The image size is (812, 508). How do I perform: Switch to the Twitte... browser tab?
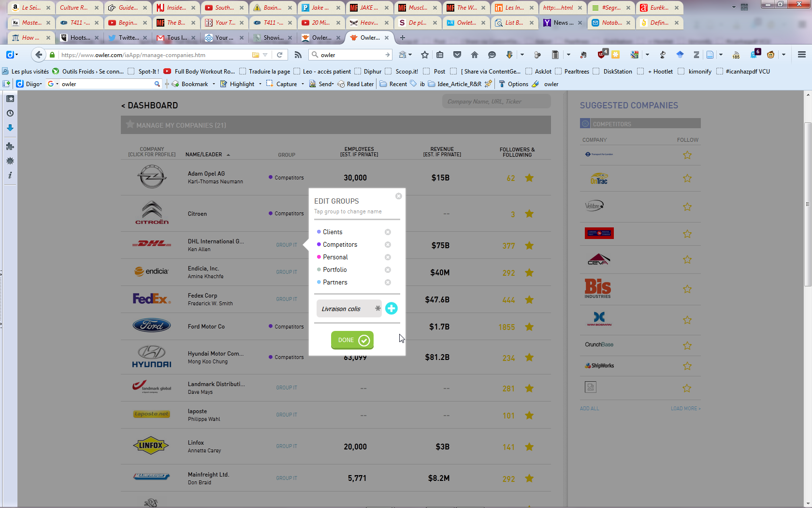pos(127,37)
